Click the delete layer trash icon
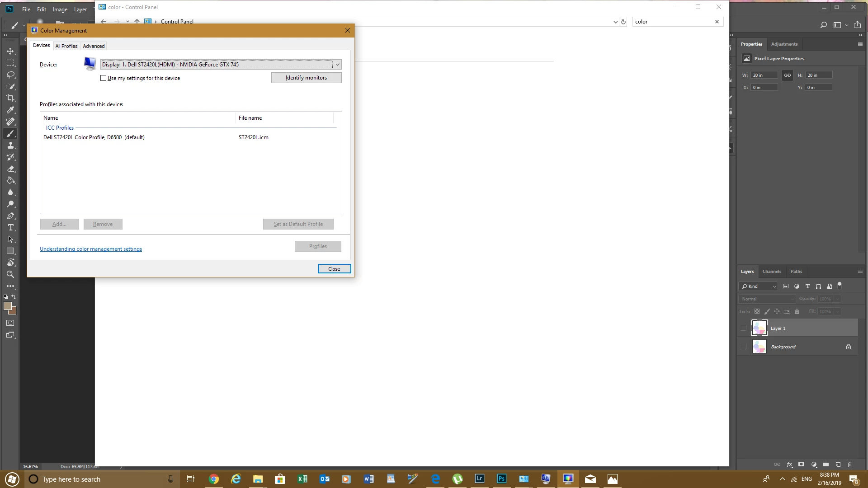The width and height of the screenshot is (868, 488). tap(850, 465)
